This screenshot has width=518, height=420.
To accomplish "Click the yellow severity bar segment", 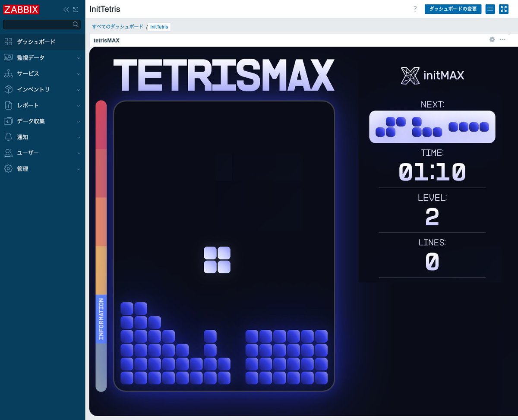I will (101, 271).
